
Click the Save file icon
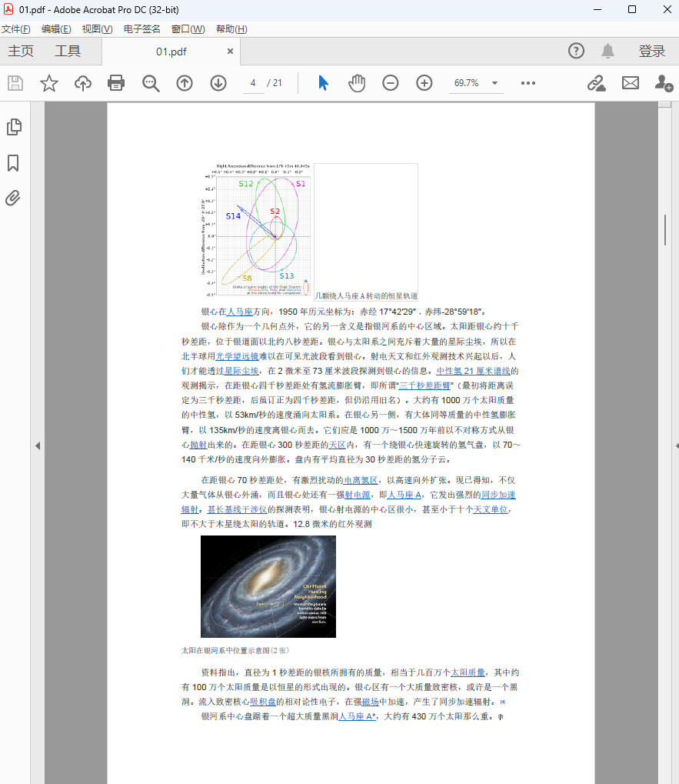pyautogui.click(x=15, y=83)
